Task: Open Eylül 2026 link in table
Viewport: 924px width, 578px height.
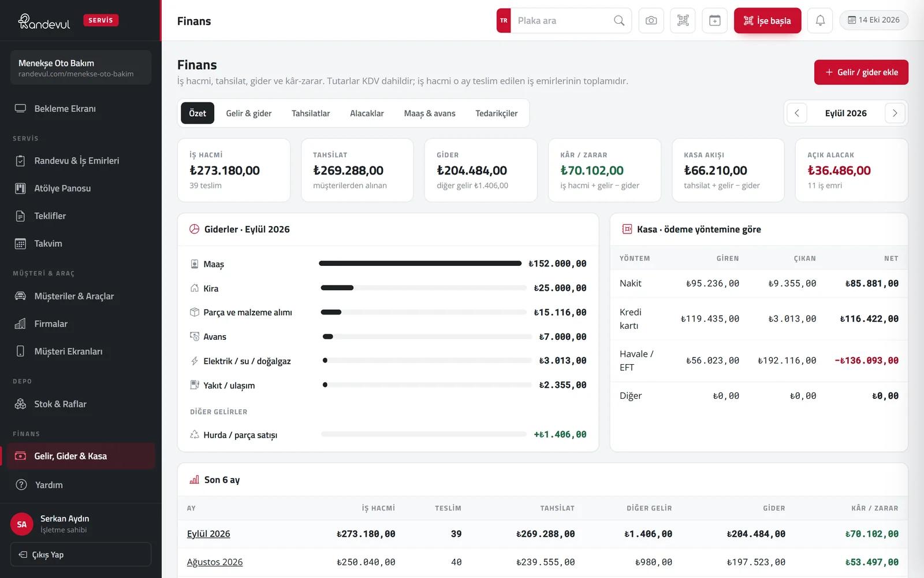Action: click(208, 534)
